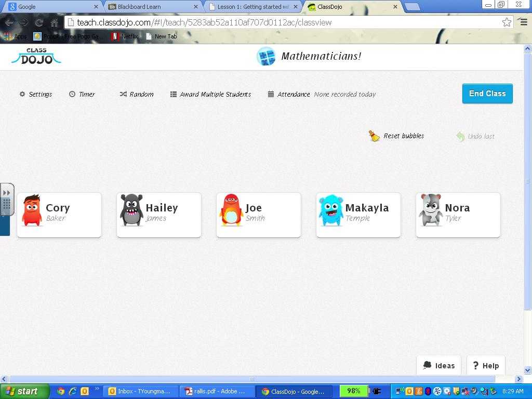Open the Ideas button

(x=439, y=366)
